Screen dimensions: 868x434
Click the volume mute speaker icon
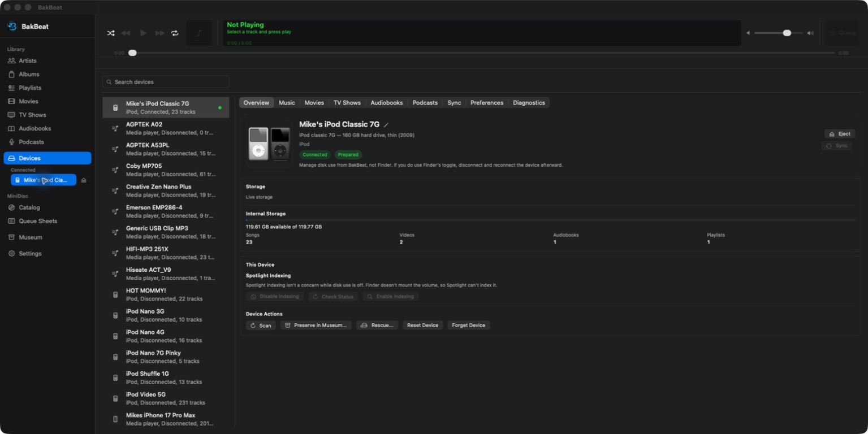click(748, 33)
